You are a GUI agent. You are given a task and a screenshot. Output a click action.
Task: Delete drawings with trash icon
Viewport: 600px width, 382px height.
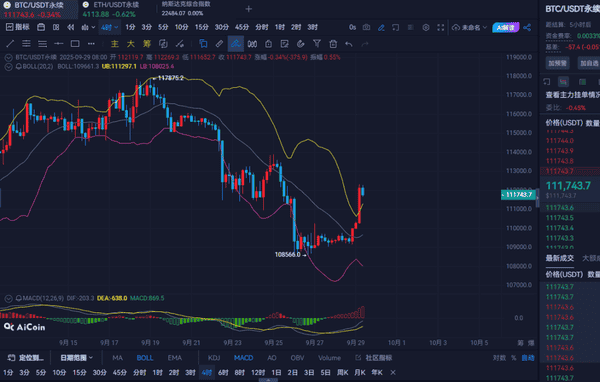point(333,44)
